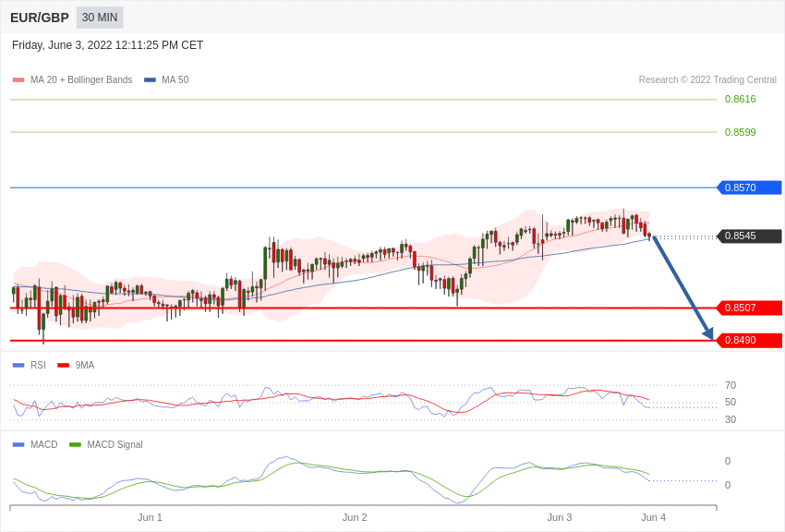The image size is (785, 532).
Task: Click the EUR/GBP pair title
Action: pyautogui.click(x=40, y=18)
